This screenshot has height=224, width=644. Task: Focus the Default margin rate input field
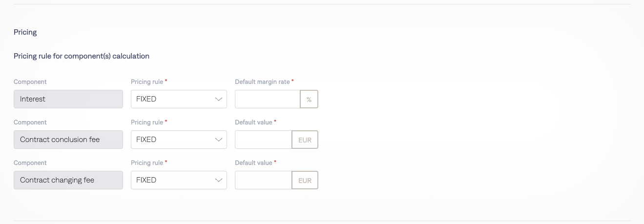coord(267,99)
